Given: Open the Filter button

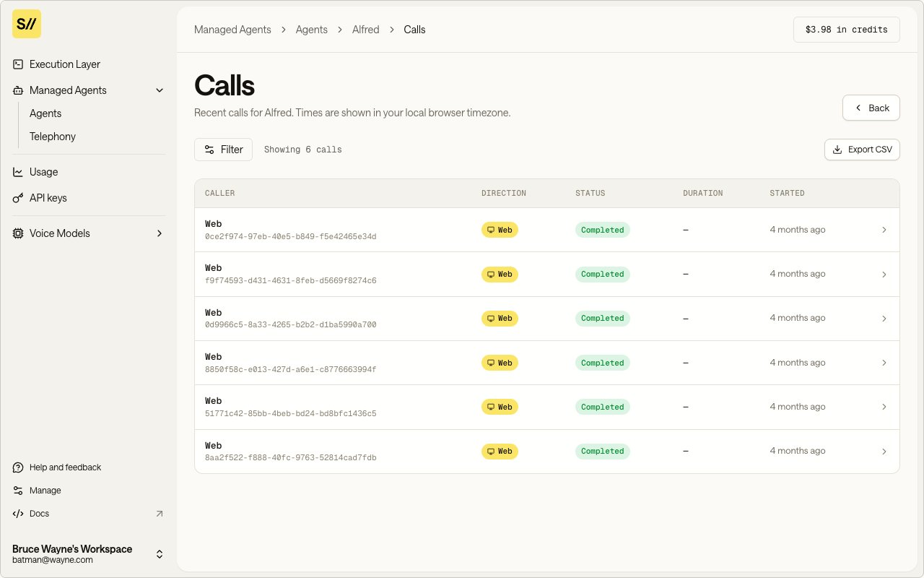Looking at the screenshot, I should (223, 150).
